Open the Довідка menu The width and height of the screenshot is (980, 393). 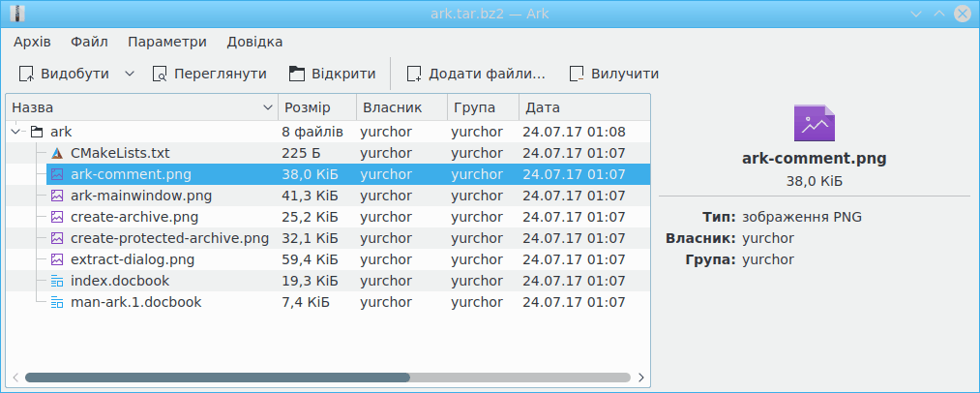[254, 42]
